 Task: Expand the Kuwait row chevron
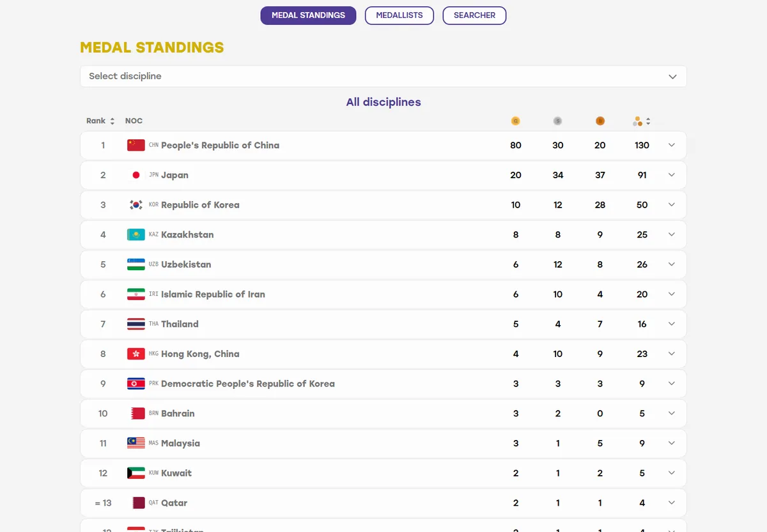pos(671,473)
